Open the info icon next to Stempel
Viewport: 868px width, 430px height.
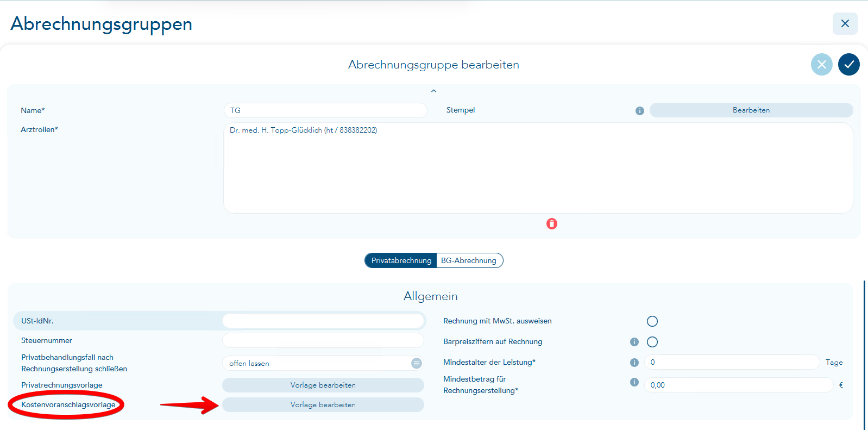coord(640,111)
